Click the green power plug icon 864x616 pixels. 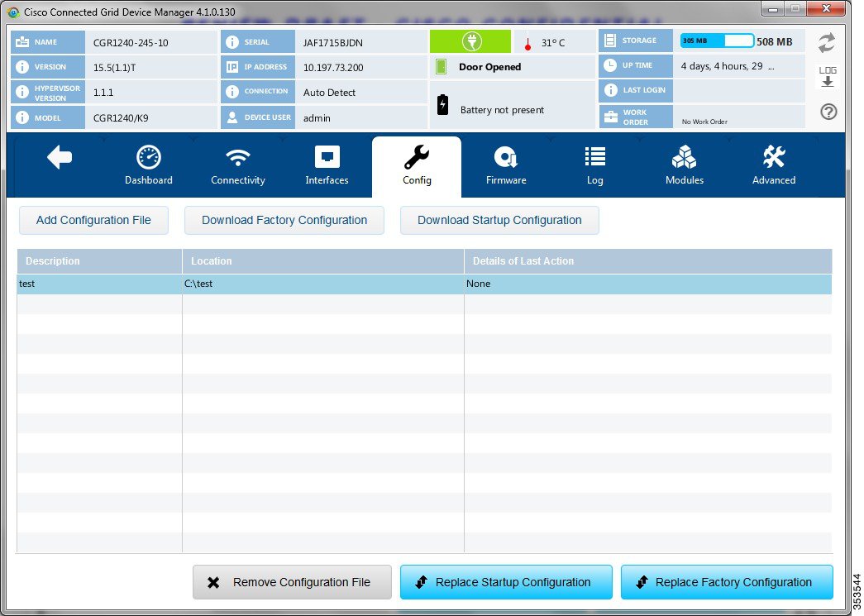pyautogui.click(x=470, y=41)
